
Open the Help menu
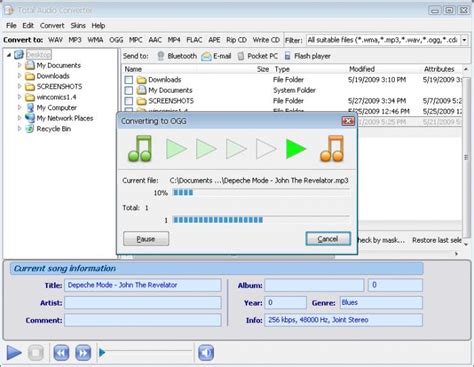coord(98,26)
